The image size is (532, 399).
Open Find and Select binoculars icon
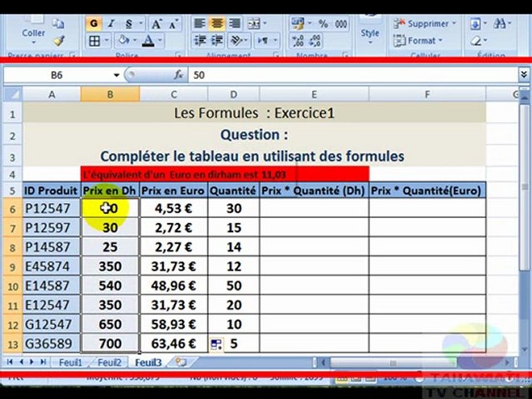click(x=499, y=23)
